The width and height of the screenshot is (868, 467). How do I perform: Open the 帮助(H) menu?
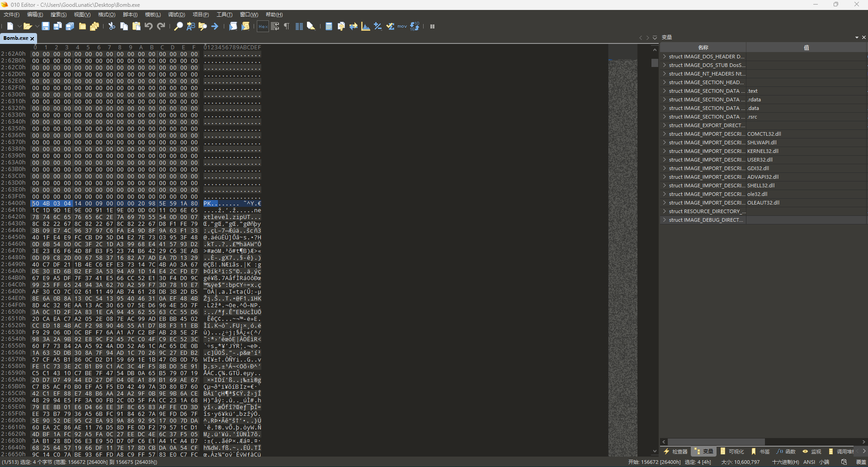(274, 14)
